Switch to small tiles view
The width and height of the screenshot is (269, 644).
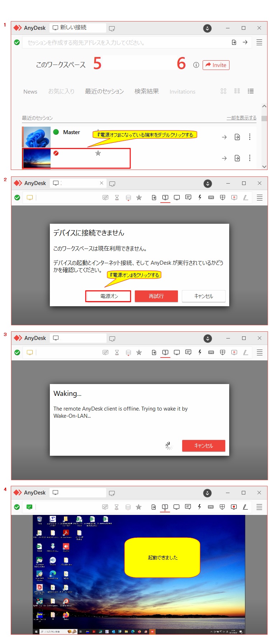237,91
